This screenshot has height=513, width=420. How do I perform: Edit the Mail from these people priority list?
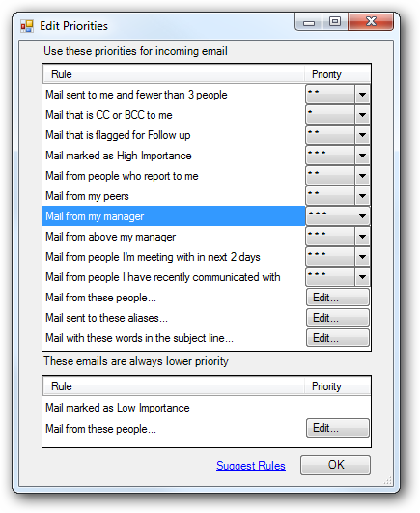point(338,298)
